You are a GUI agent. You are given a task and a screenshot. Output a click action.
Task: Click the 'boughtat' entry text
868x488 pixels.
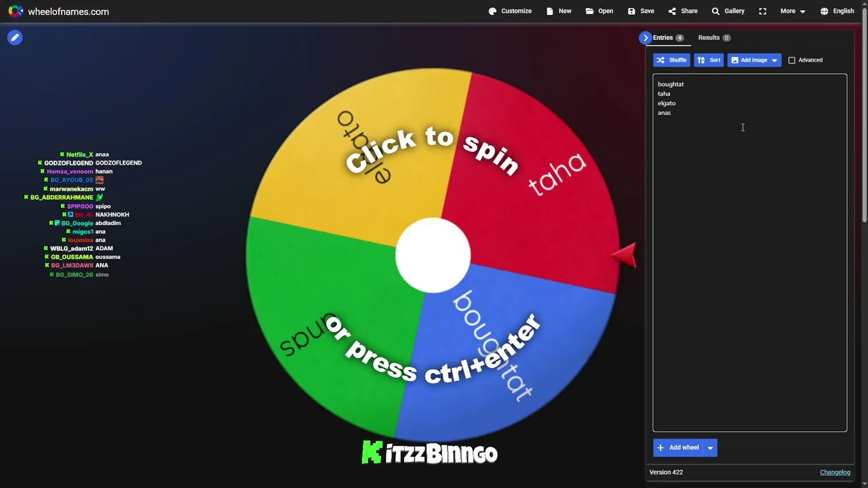click(x=671, y=84)
